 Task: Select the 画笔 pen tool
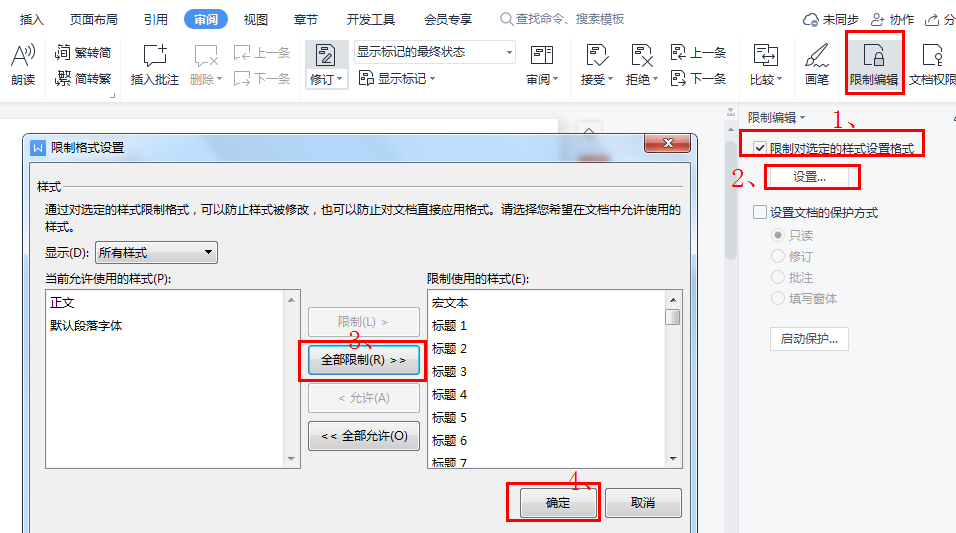(816, 63)
